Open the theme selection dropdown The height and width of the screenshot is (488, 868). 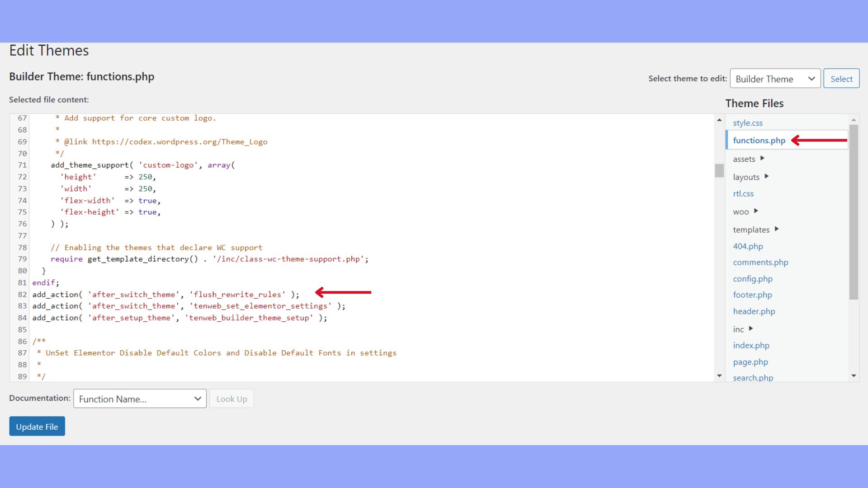pos(775,78)
